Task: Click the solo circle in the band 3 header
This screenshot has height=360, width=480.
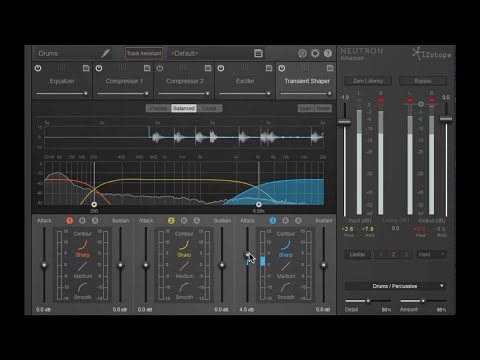Action: pyautogui.click(x=298, y=221)
